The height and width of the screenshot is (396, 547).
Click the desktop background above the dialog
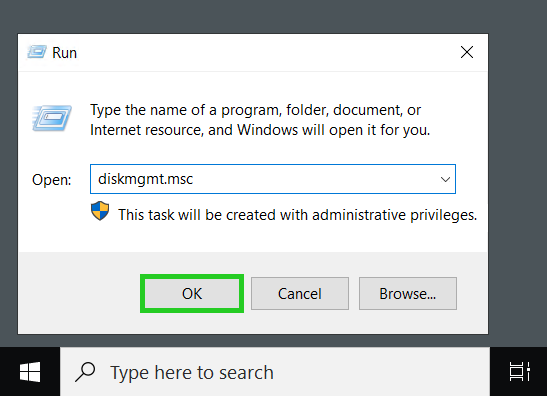[x=274, y=17]
